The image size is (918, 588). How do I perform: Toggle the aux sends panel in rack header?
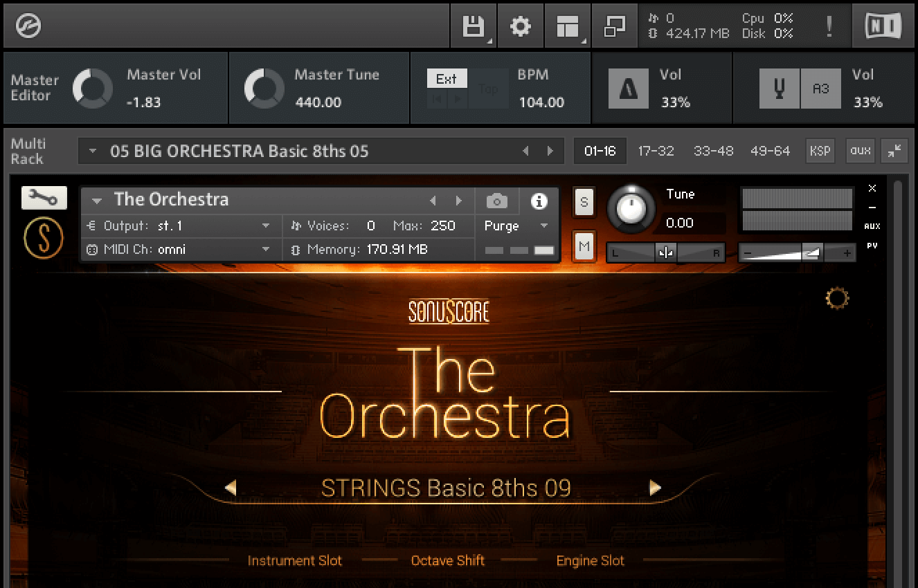click(861, 151)
